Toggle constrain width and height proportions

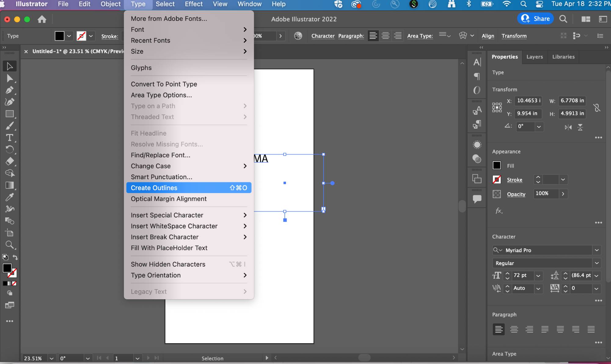coord(597,107)
